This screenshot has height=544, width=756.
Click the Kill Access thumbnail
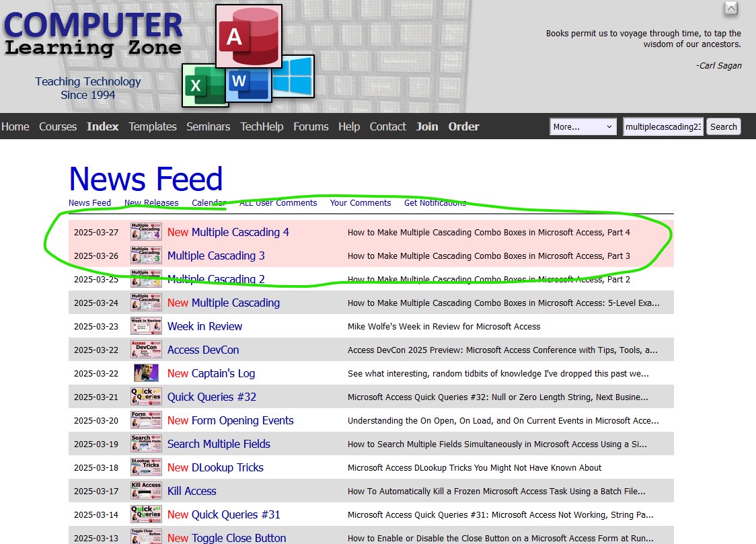pyautogui.click(x=146, y=491)
